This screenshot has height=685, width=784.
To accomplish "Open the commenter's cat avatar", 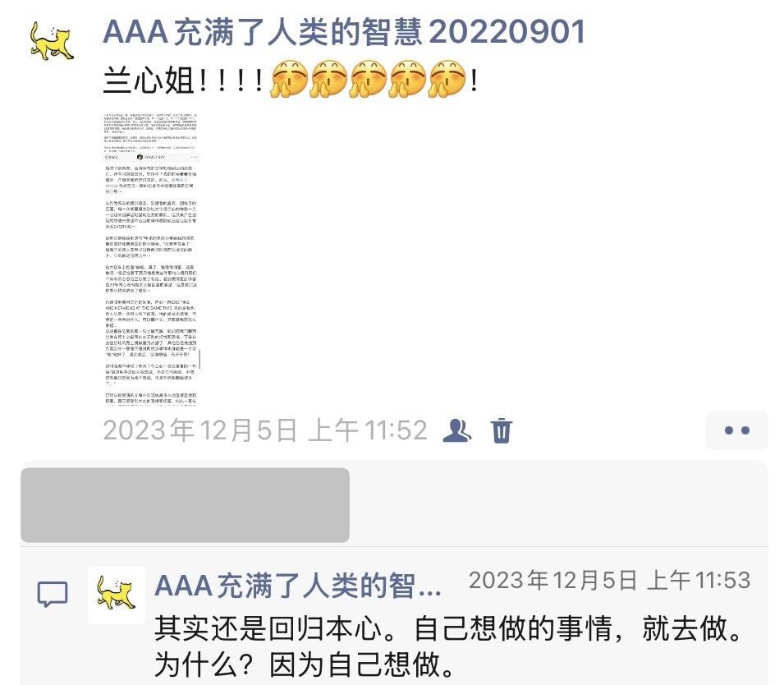I will (x=117, y=595).
